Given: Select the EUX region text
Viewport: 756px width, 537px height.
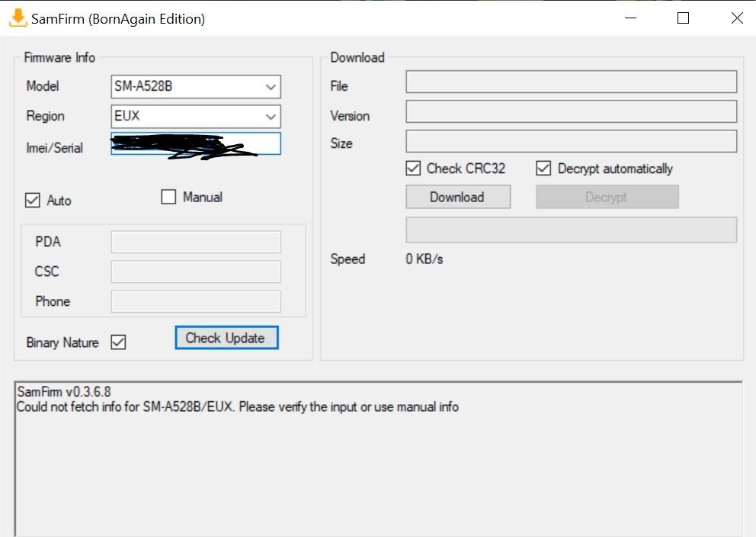Looking at the screenshot, I should click(x=127, y=116).
